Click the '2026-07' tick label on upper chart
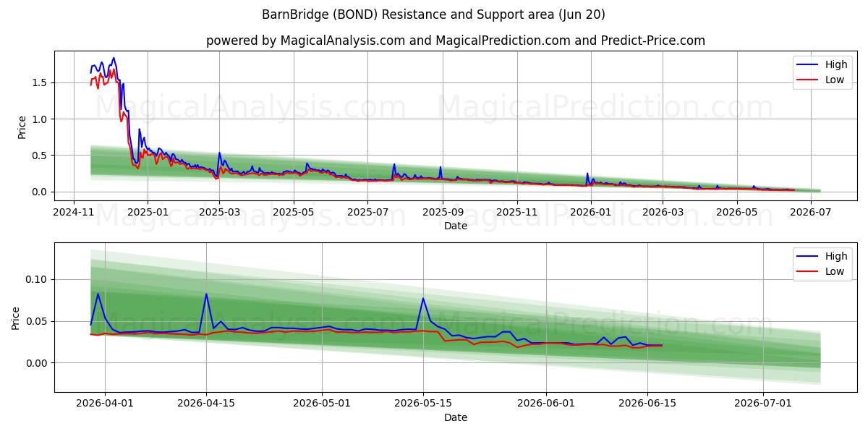The width and height of the screenshot is (868, 434). (x=810, y=212)
